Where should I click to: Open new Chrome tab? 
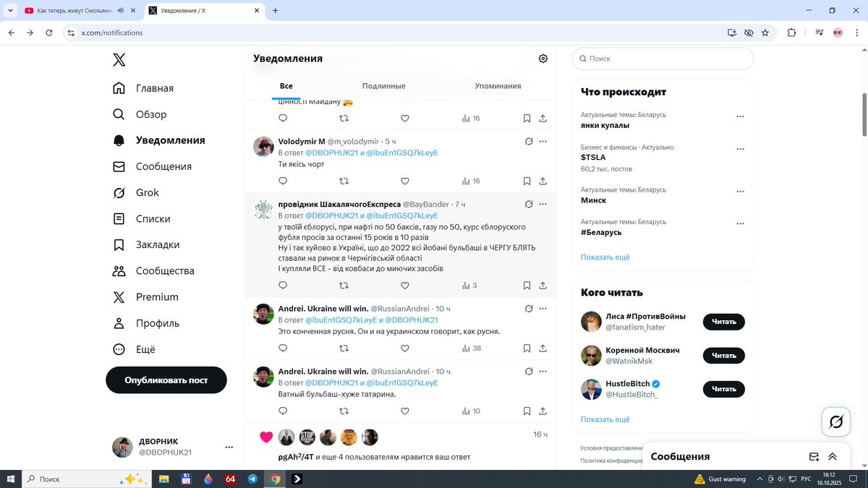[x=275, y=11]
